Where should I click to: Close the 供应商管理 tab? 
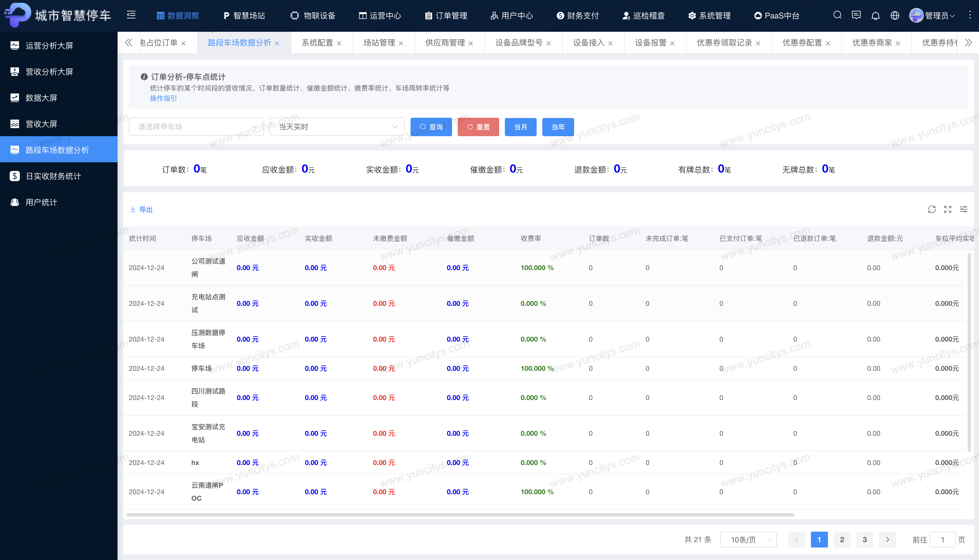[471, 43]
